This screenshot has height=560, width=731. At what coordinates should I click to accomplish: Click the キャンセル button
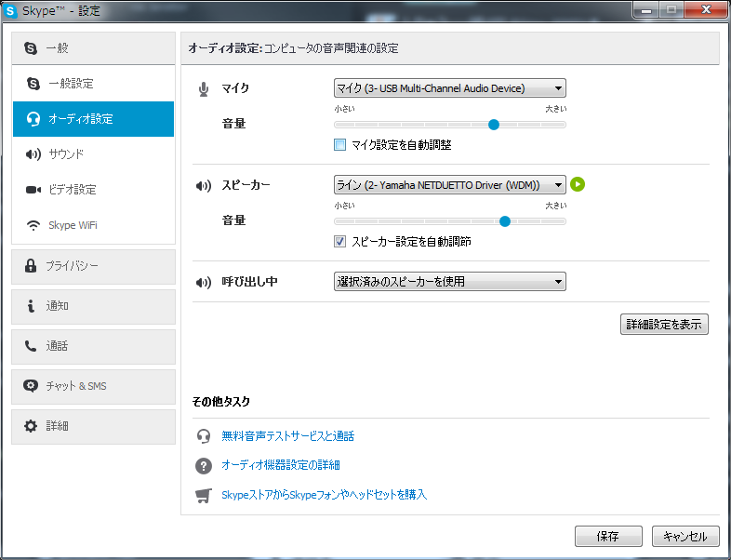click(x=685, y=536)
